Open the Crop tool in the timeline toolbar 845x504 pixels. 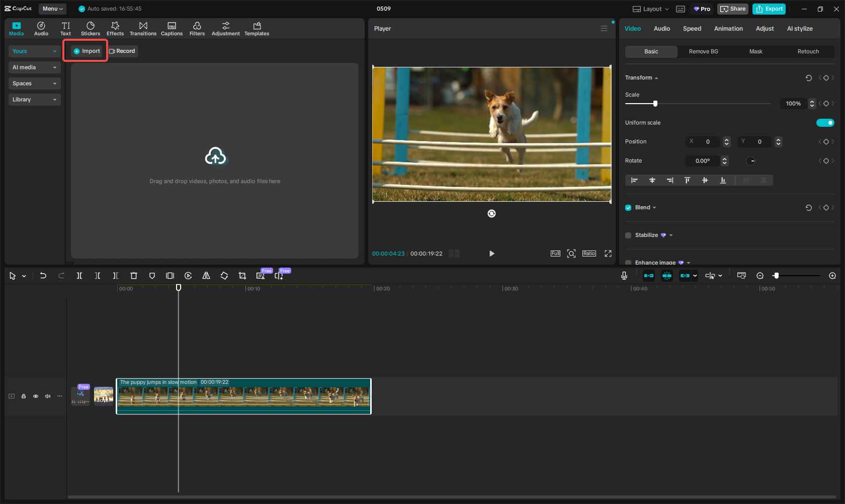click(242, 276)
